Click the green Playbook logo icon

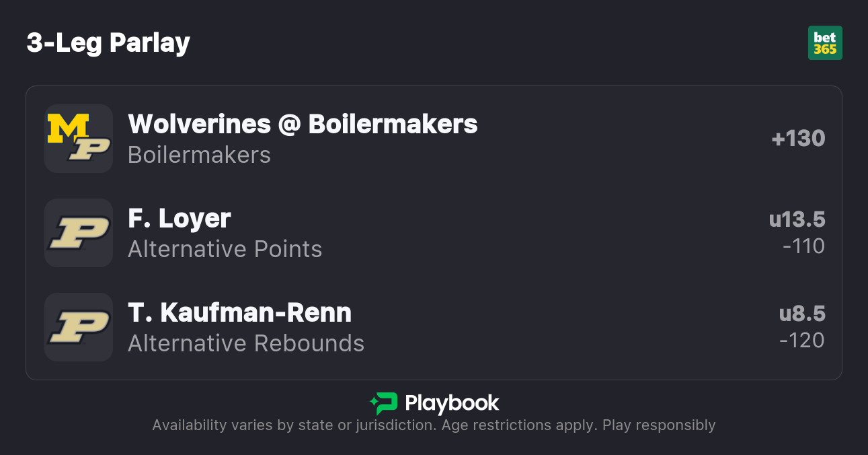[x=384, y=403]
